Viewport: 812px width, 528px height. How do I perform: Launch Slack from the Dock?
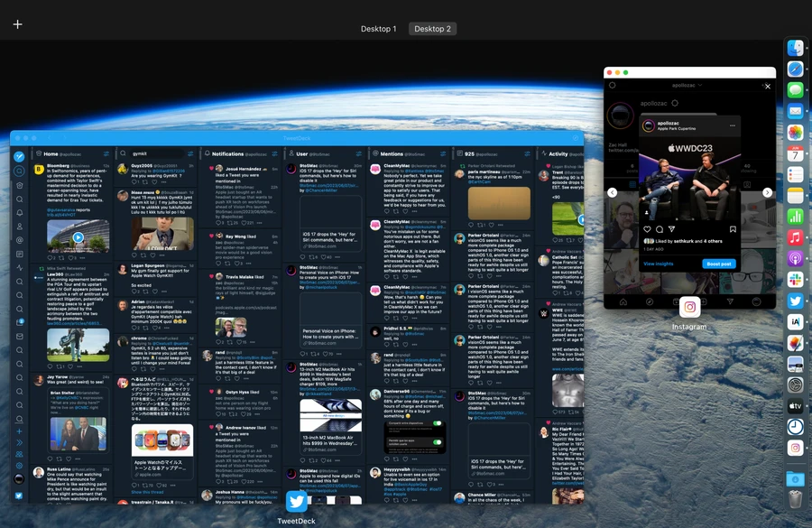pos(795,280)
